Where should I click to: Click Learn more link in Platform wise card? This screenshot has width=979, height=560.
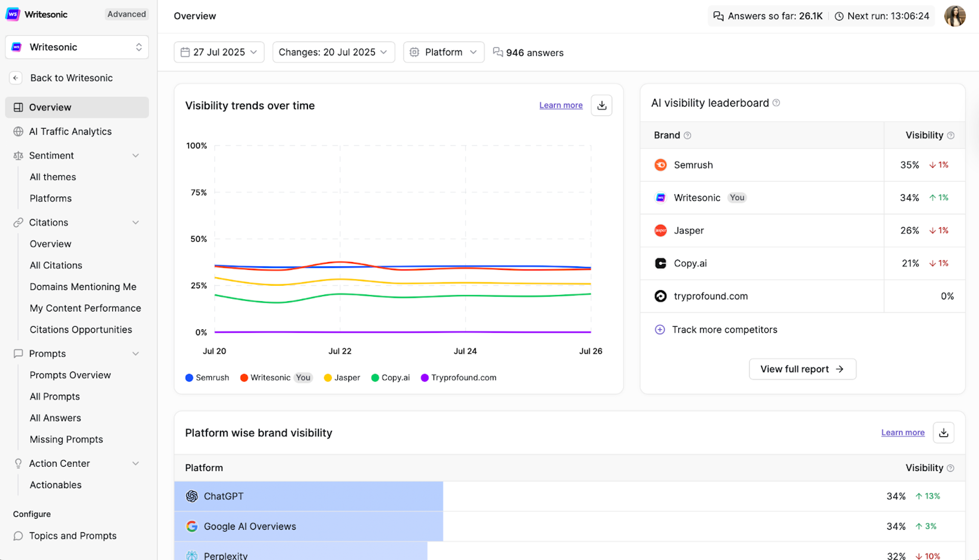tap(903, 433)
